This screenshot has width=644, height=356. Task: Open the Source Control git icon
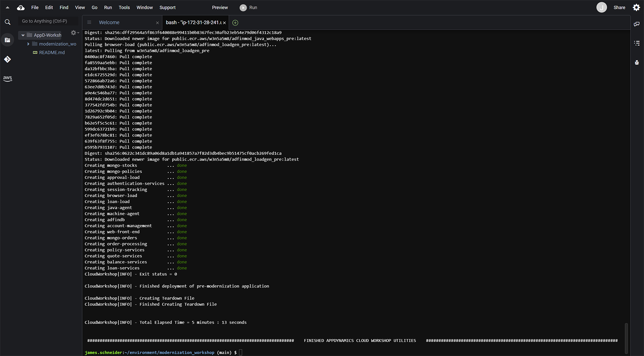click(8, 59)
